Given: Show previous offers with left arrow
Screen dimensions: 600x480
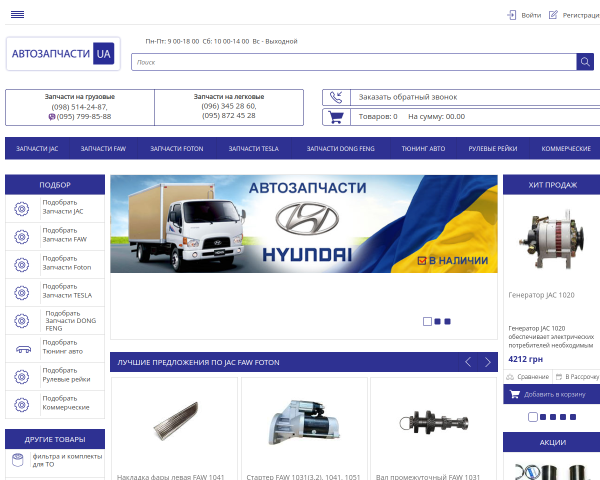Looking at the screenshot, I should point(468,362).
